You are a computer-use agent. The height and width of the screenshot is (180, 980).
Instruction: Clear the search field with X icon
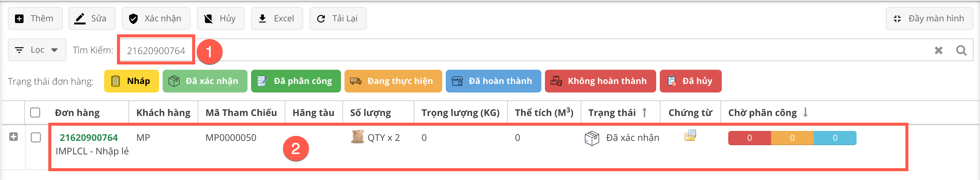pos(938,50)
